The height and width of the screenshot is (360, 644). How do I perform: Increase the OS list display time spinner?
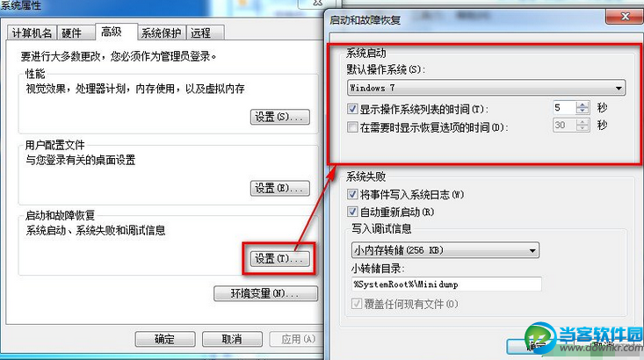coord(582,104)
